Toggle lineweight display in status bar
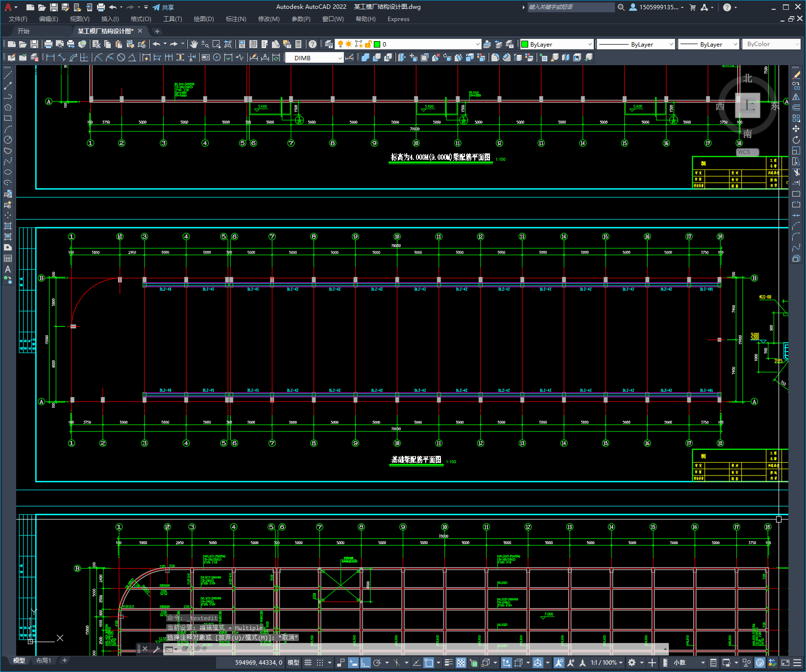This screenshot has width=806, height=672. pyautogui.click(x=448, y=663)
